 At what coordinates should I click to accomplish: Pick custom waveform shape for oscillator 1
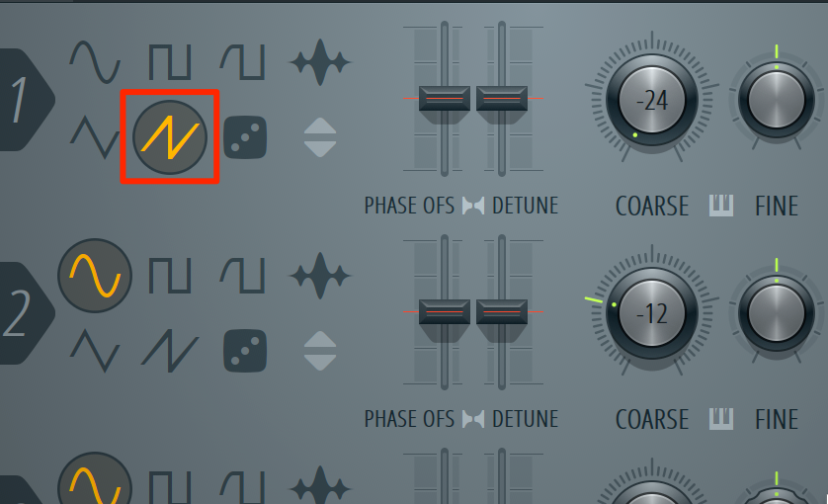[320, 62]
